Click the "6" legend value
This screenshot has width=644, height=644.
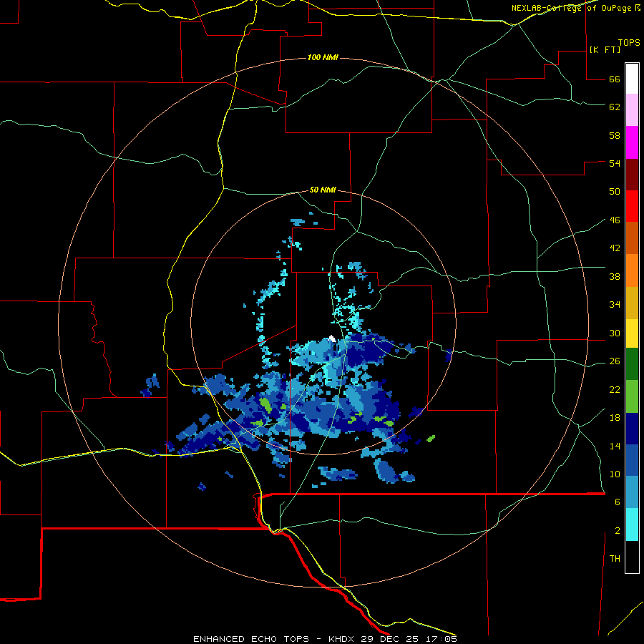(618, 502)
